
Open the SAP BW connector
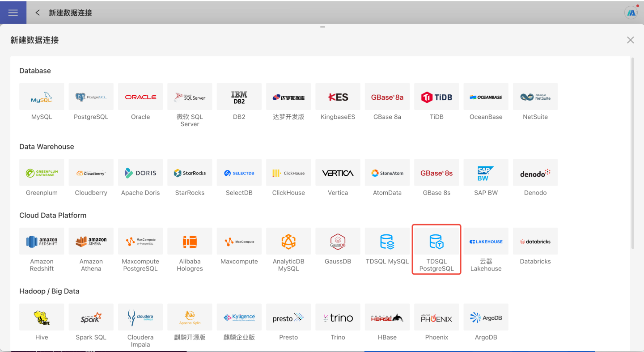(486, 173)
